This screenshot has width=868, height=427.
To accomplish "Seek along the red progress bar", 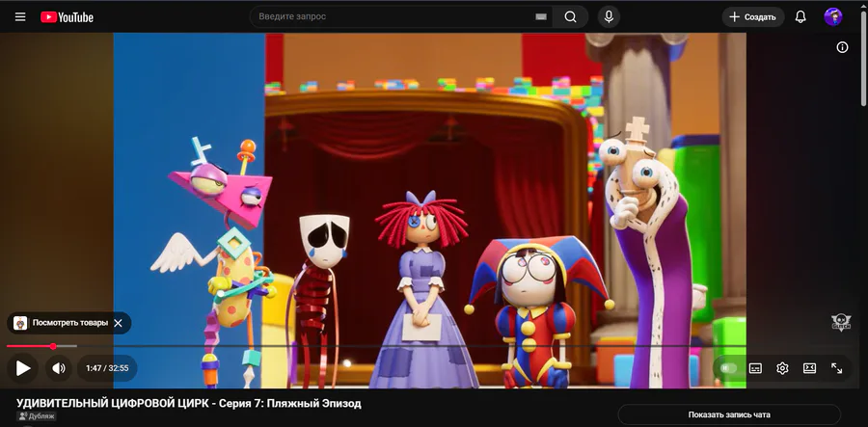I will click(x=29, y=346).
